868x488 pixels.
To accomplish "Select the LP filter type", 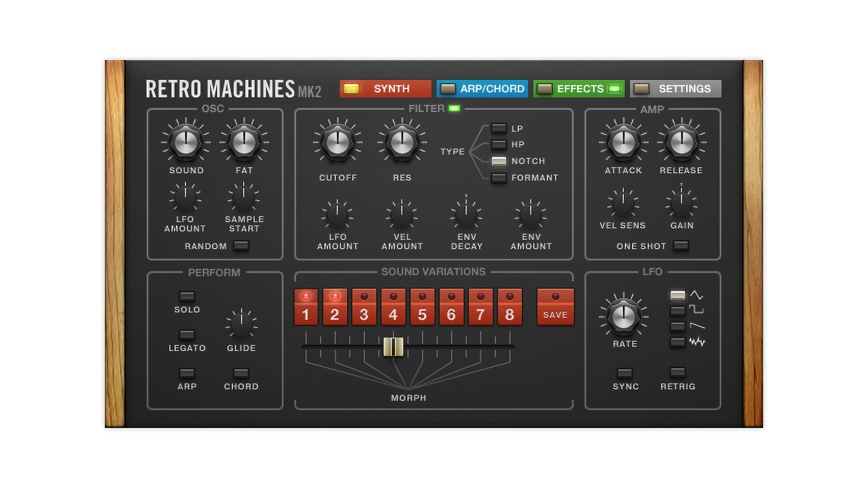I will point(499,128).
